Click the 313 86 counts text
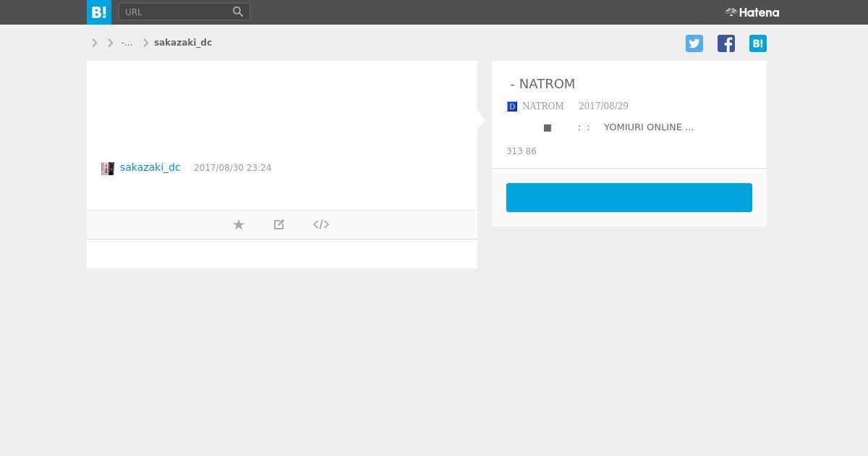Screen dimensions: 868x456 [x=522, y=151]
